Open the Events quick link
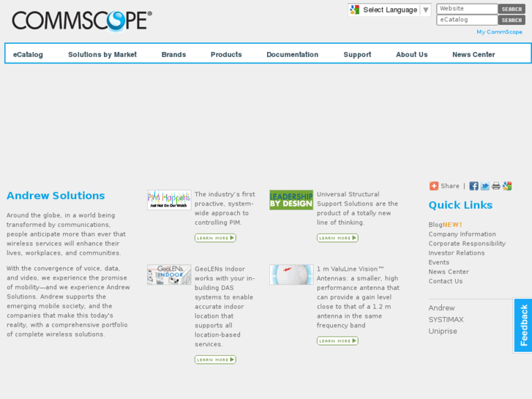532x399 pixels. 438,263
